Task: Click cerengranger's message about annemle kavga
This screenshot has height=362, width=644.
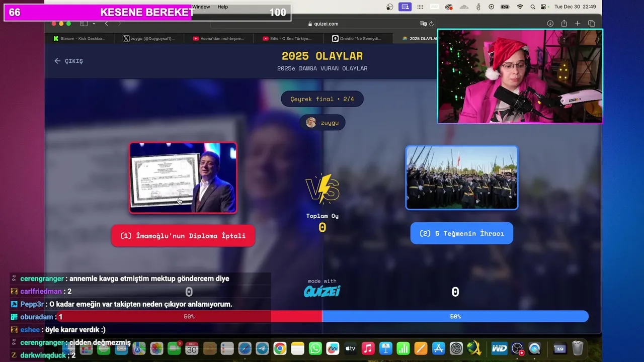Action: click(149, 279)
